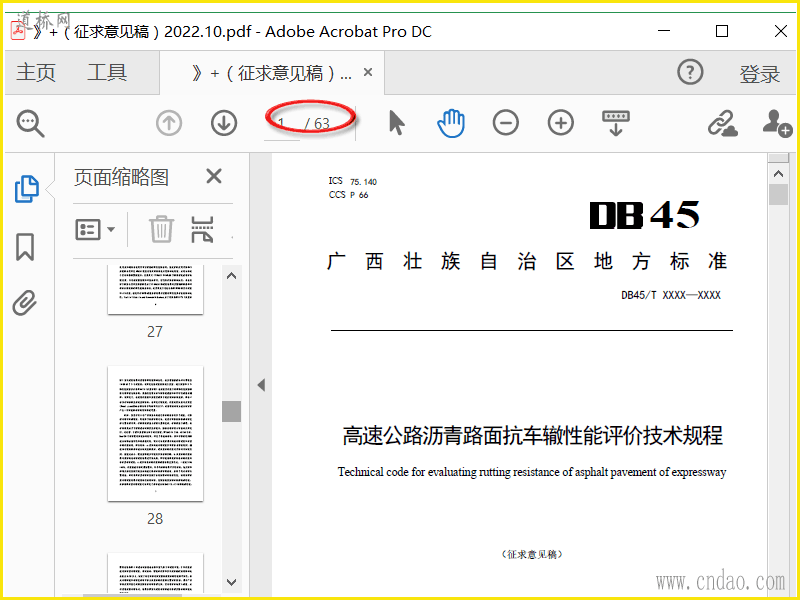The height and width of the screenshot is (600, 800).
Task: Choose the selection arrow tool
Action: click(396, 123)
